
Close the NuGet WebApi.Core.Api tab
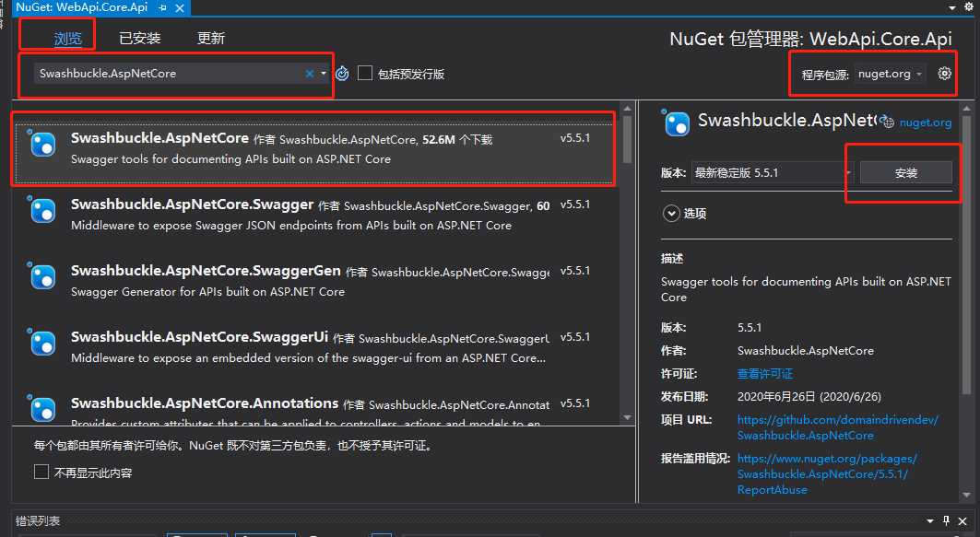tap(180, 8)
